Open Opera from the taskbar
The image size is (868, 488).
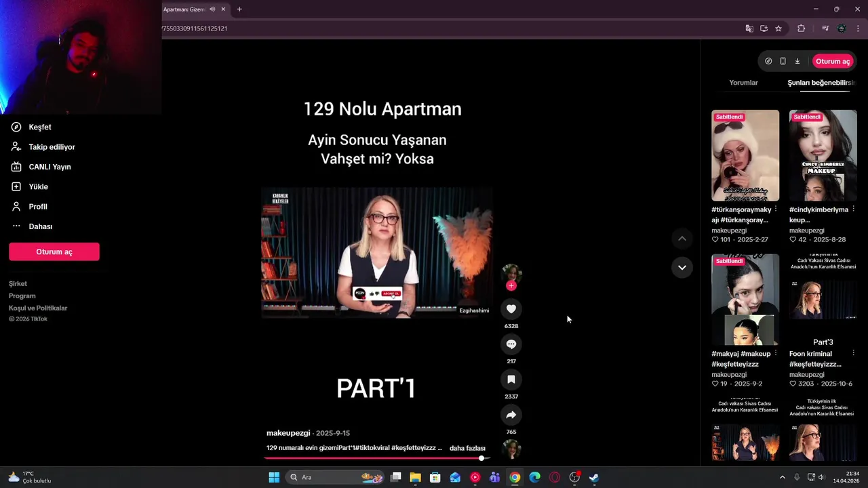[x=555, y=477]
